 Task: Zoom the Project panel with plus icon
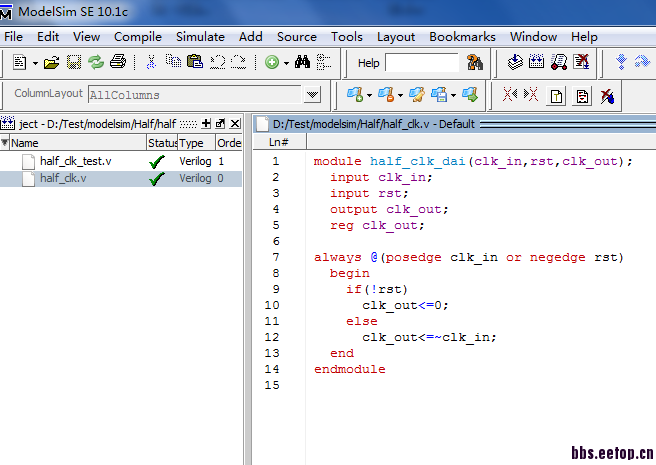click(x=206, y=123)
